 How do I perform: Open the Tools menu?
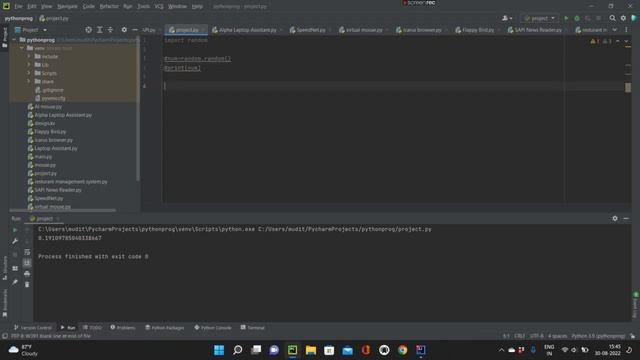[143, 7]
